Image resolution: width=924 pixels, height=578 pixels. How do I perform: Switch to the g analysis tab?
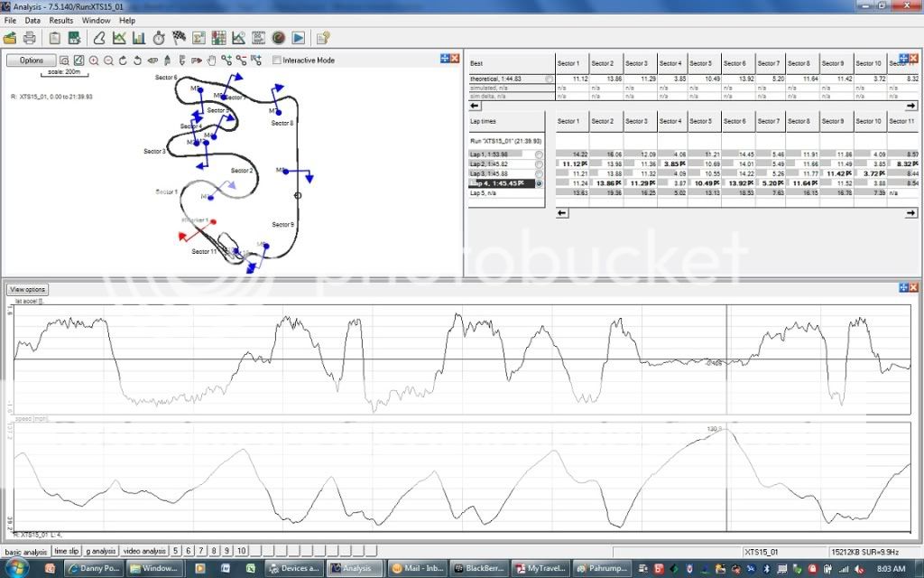pos(100,551)
